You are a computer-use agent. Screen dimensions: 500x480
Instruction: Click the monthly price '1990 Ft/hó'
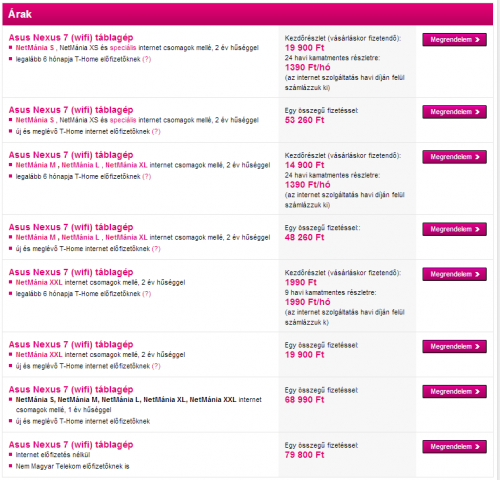[307, 302]
